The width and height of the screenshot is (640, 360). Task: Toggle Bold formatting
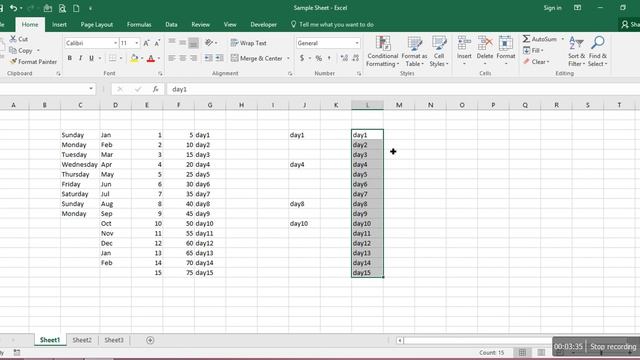pyautogui.click(x=69, y=58)
